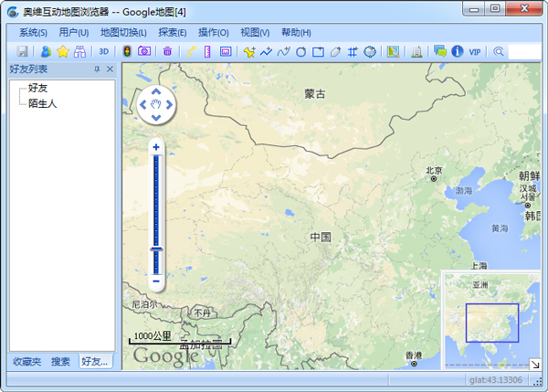The width and height of the screenshot is (548, 392).
Task: Click the purple trash delete icon
Action: click(167, 52)
